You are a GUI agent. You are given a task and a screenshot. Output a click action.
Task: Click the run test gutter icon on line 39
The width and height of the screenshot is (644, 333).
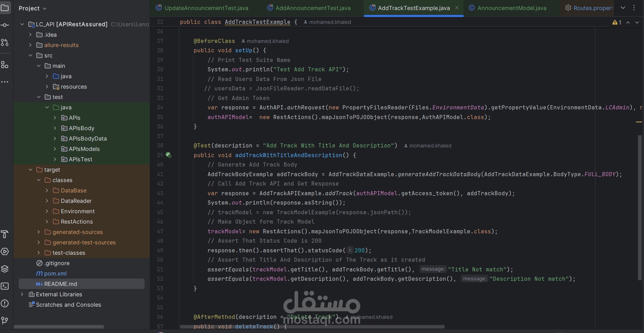point(168,155)
